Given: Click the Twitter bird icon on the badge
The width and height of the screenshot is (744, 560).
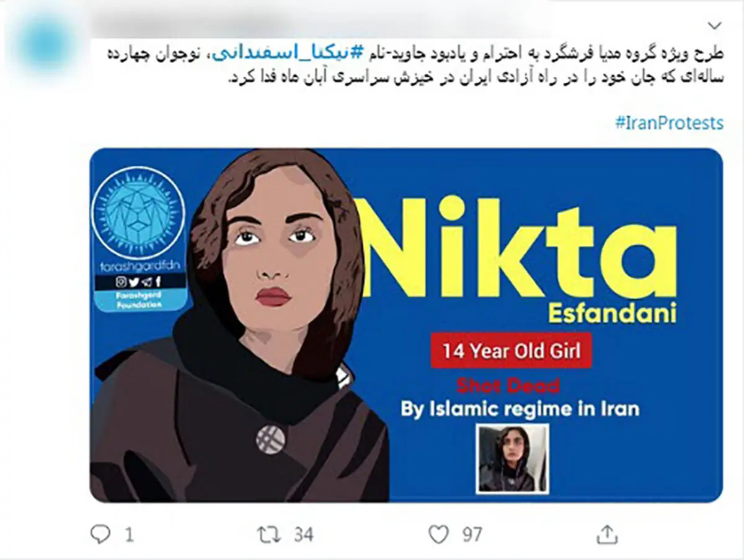Looking at the screenshot, I should click(x=134, y=282).
